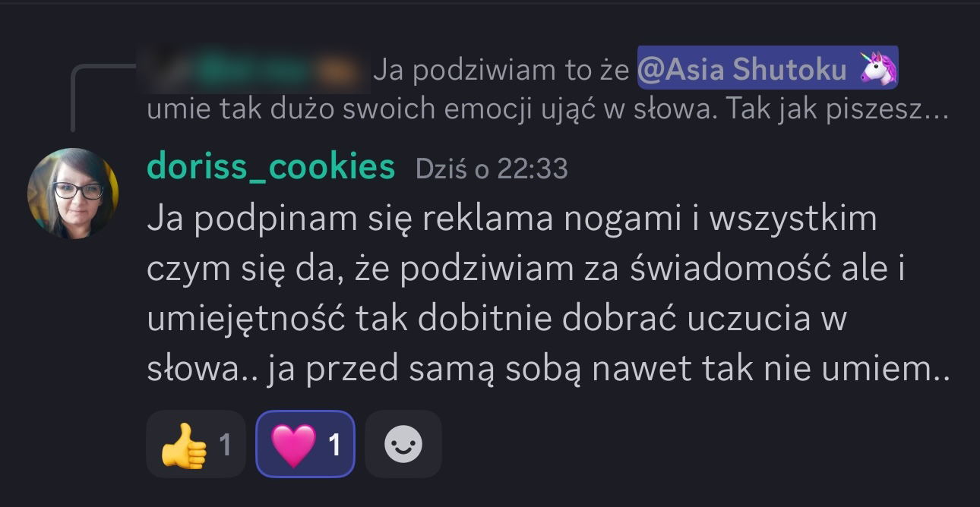The image size is (980, 507).
Task: Remove your pink heart reaction
Action: click(305, 444)
